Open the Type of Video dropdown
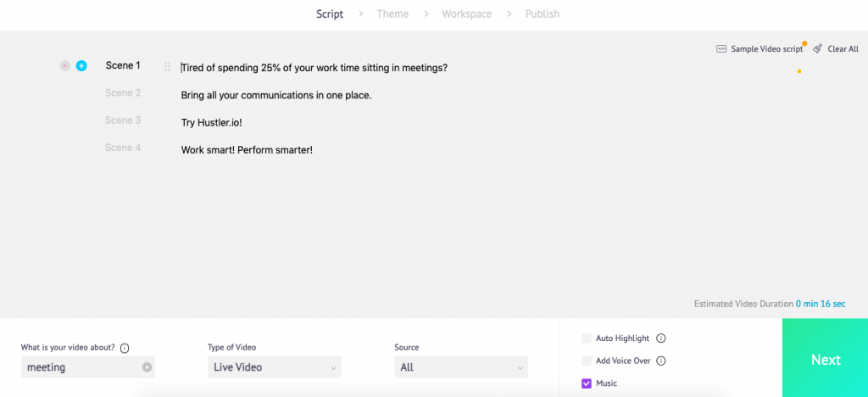Screen dimensions: 868x397 coord(275,367)
